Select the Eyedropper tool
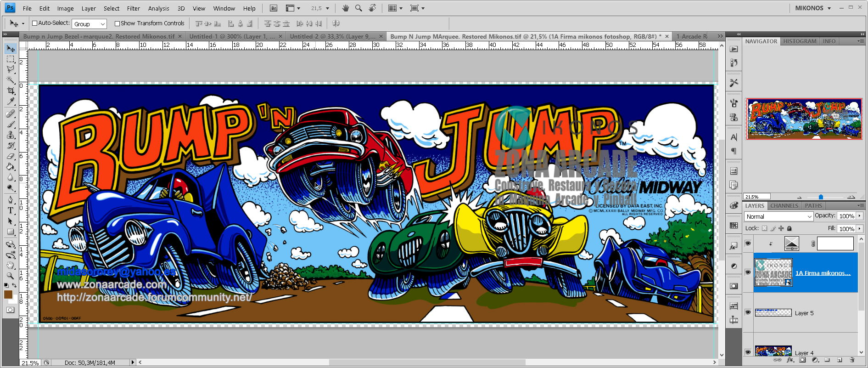This screenshot has width=868, height=368. [11, 101]
